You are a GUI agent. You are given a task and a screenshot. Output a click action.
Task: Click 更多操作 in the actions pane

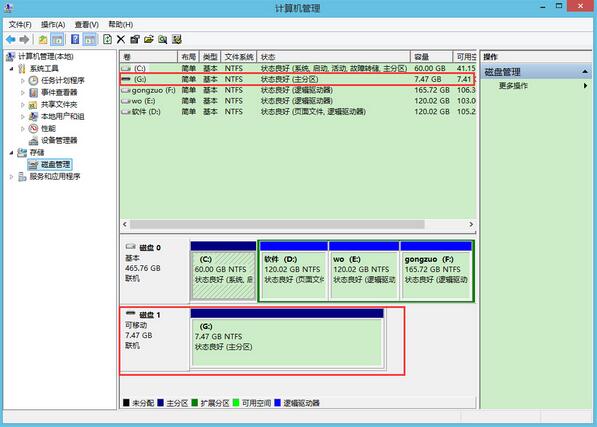point(513,86)
